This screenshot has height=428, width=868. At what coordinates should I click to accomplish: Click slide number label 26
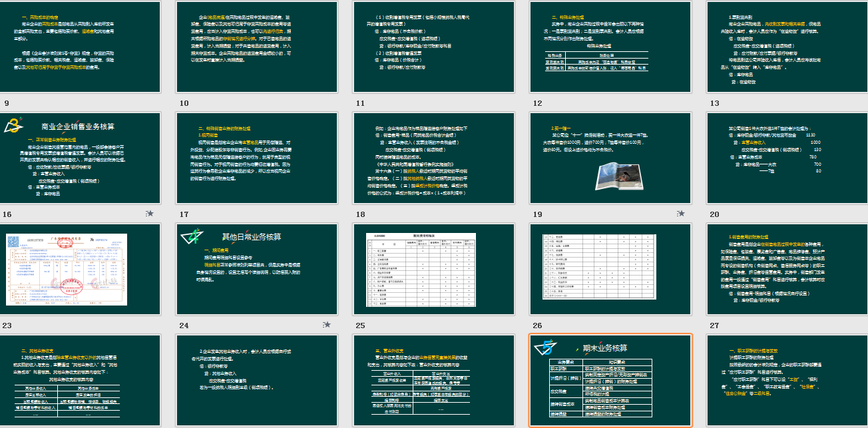click(x=537, y=325)
